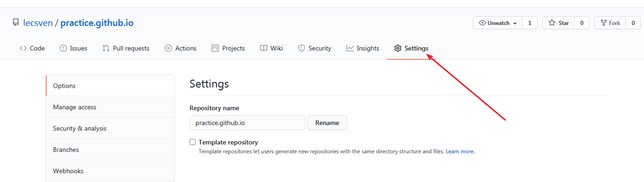Open the Code tab
Viewport: 644px width, 182px height.
point(32,48)
